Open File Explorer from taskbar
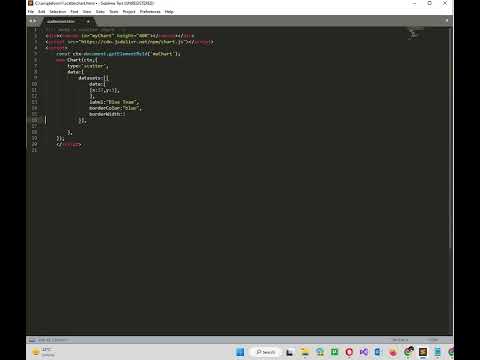 304,352
